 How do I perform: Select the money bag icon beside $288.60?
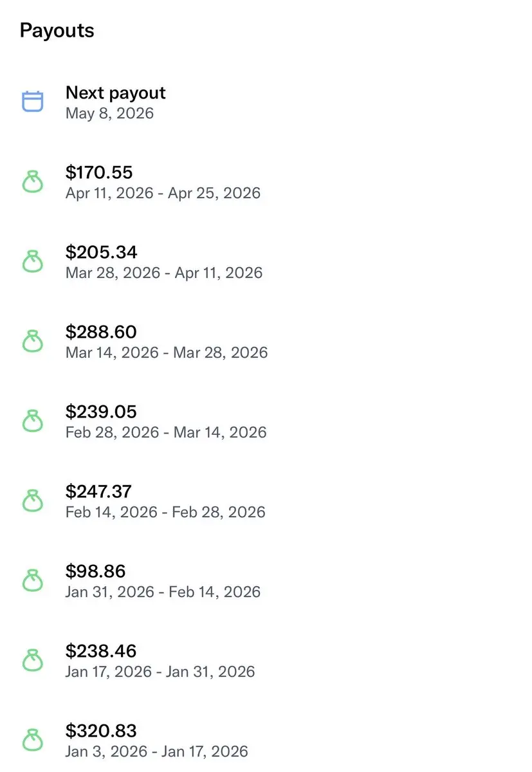33,342
